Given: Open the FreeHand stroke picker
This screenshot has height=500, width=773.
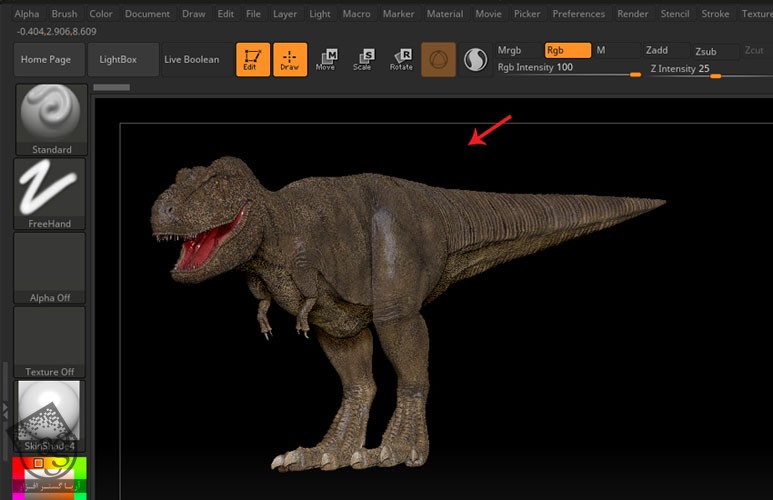Looking at the screenshot, I should click(x=50, y=193).
